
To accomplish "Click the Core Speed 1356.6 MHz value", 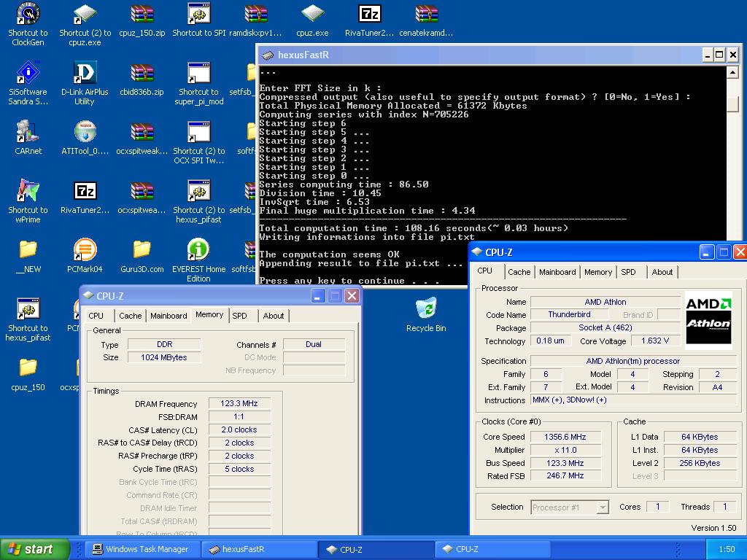I will click(565, 437).
